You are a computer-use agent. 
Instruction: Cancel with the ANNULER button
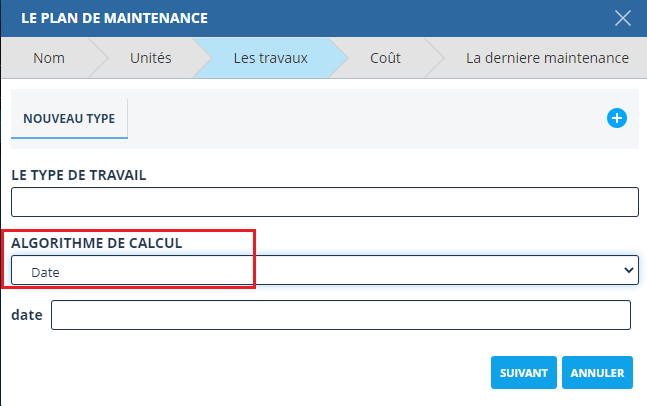click(597, 373)
